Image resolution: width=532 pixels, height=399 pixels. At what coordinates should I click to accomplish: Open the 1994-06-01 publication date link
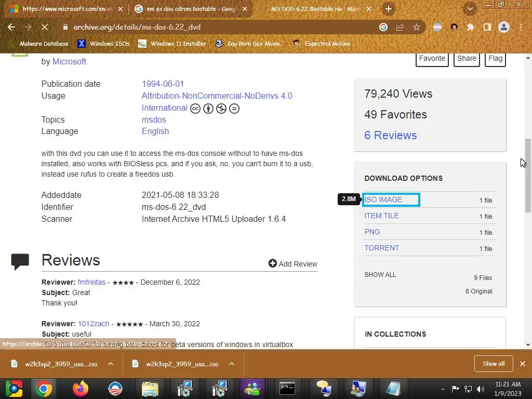[x=163, y=84]
